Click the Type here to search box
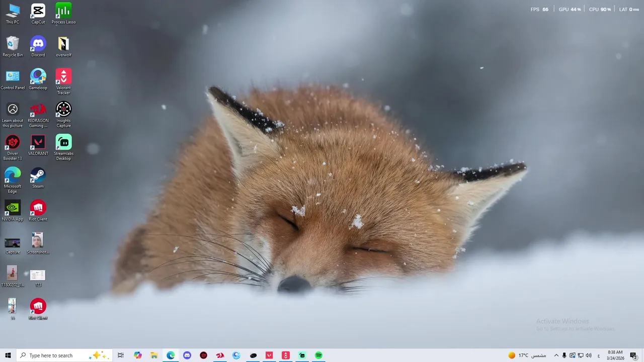This screenshot has width=644, height=362. (x=64, y=355)
